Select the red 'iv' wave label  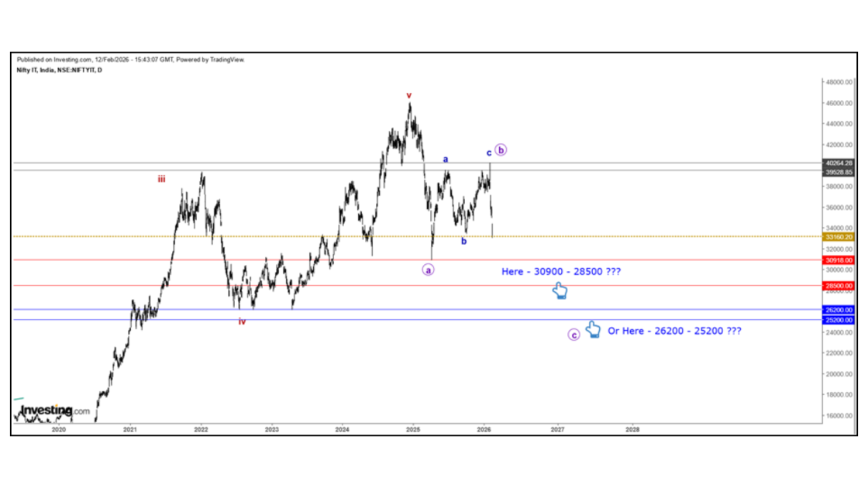(242, 321)
